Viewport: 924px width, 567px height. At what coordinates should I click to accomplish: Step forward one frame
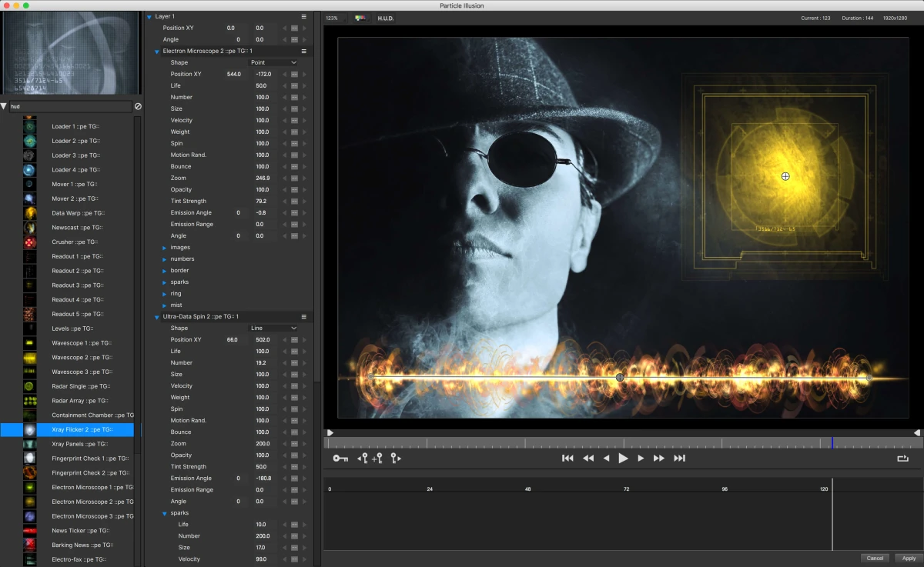[641, 459]
